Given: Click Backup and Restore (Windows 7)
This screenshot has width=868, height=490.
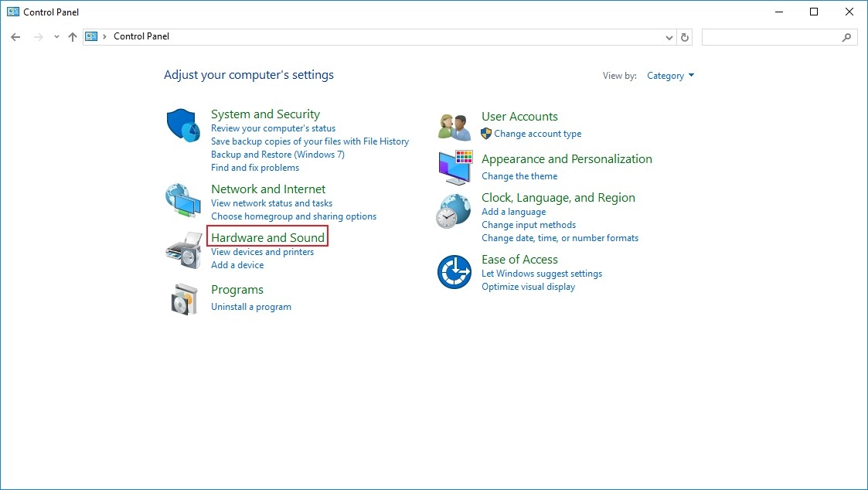Looking at the screenshot, I should click(x=277, y=154).
